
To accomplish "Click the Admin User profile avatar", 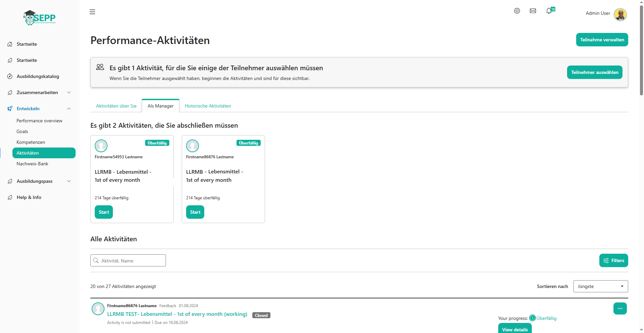I will tap(620, 14).
